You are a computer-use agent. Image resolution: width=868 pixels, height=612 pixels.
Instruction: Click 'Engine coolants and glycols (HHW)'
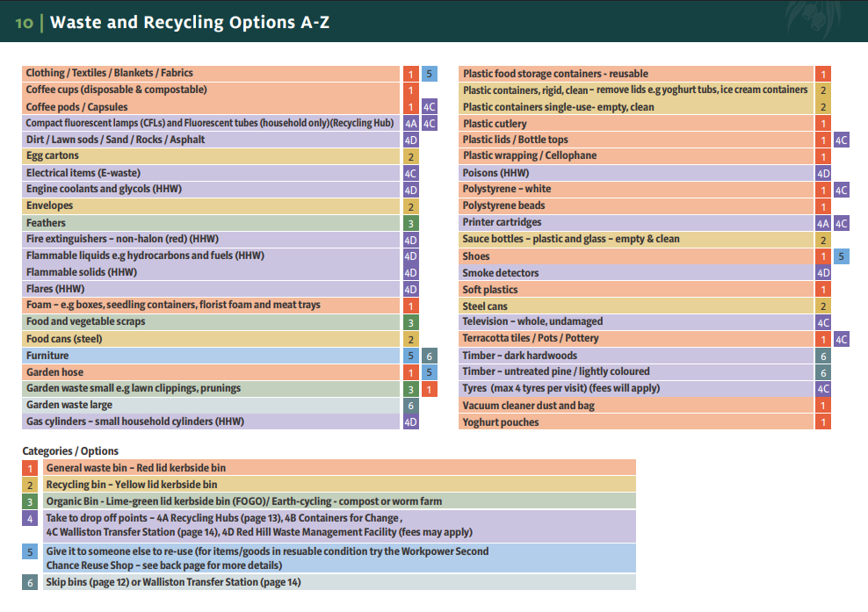211,190
